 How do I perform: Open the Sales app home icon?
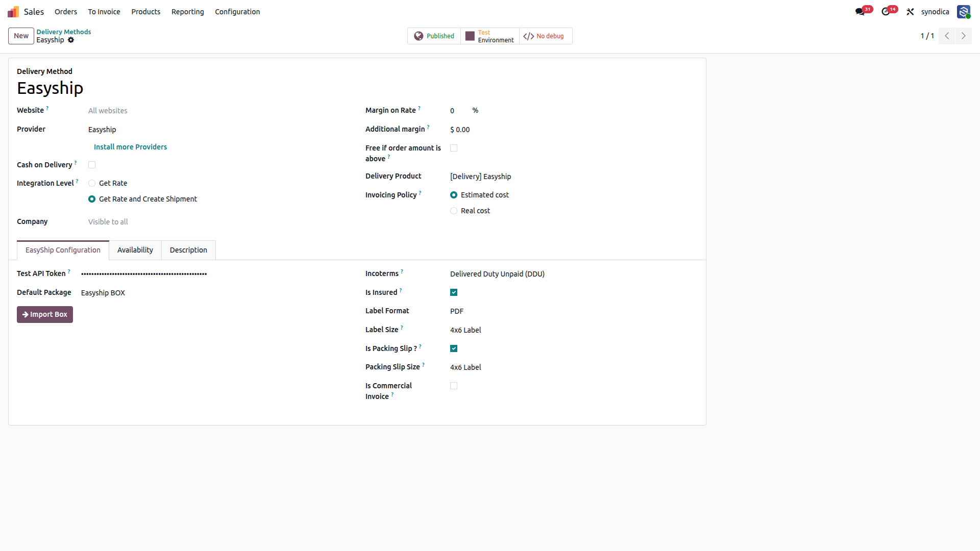(13, 12)
